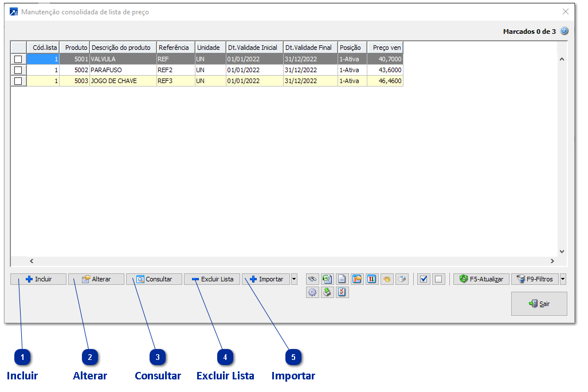The width and height of the screenshot is (588, 392).
Task: Tick the JOGO DE CHAVE row checkbox
Action: click(18, 81)
